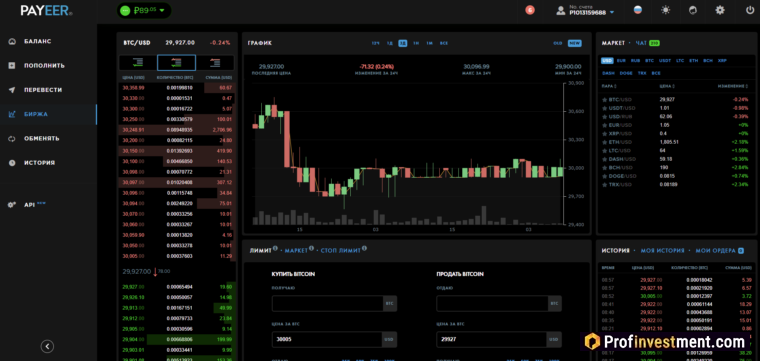
Task: Change language via Russian flag icon
Action: 638,10
